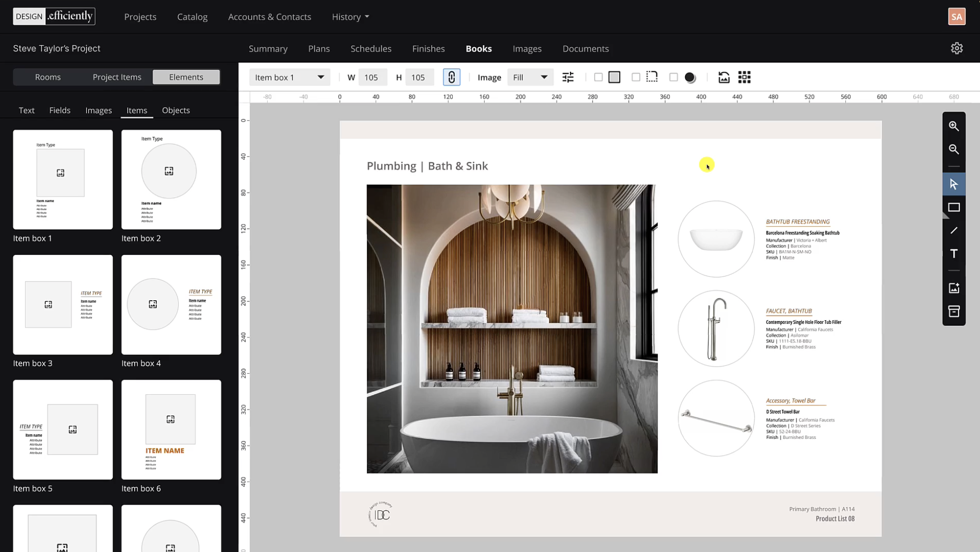Viewport: 980px width, 552px height.
Task: Enable the shadow checkbox
Action: point(673,77)
